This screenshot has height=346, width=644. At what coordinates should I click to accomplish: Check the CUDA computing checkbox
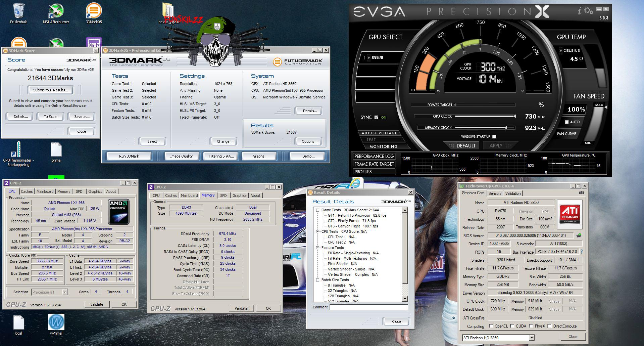(512, 326)
